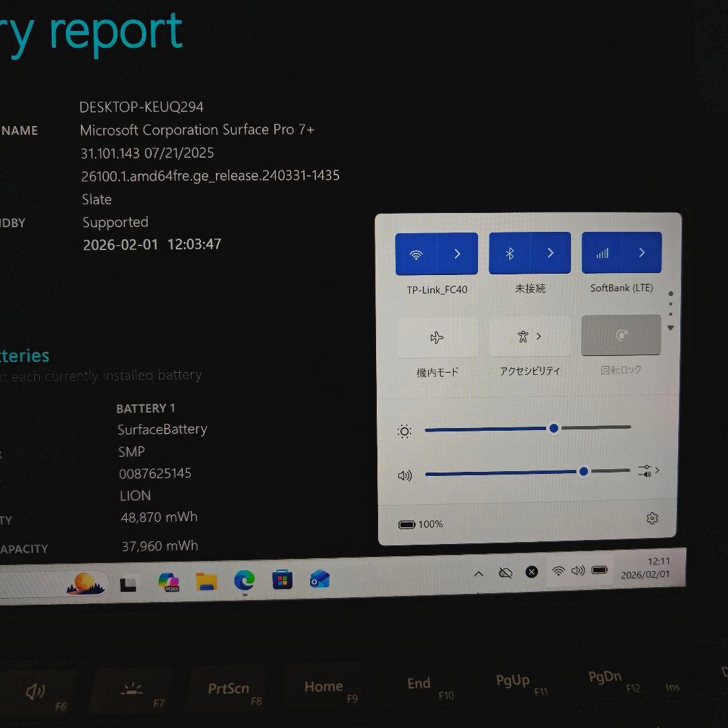The width and height of the screenshot is (728, 728).
Task: Click the speaker icon in the system tray
Action: [578, 571]
